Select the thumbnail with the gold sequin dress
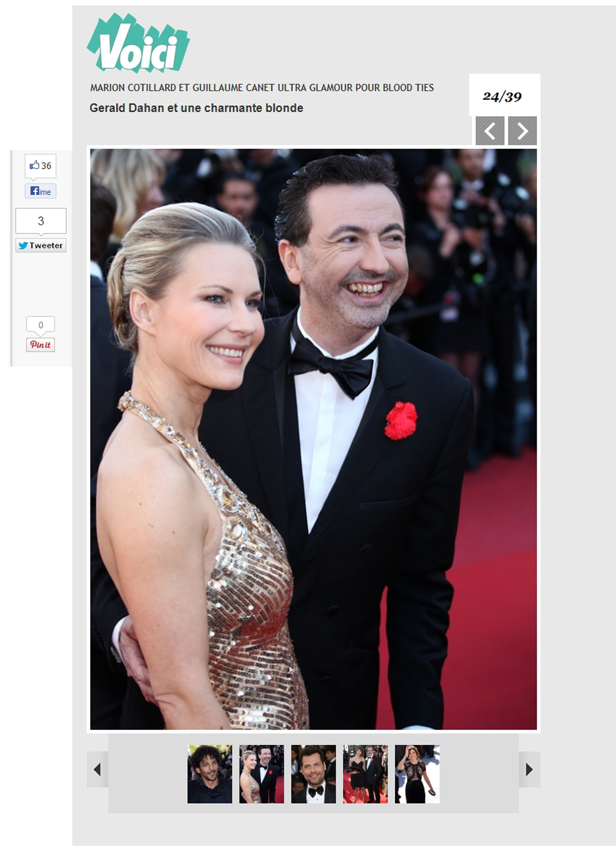This screenshot has width=616, height=863. pyautogui.click(x=262, y=774)
